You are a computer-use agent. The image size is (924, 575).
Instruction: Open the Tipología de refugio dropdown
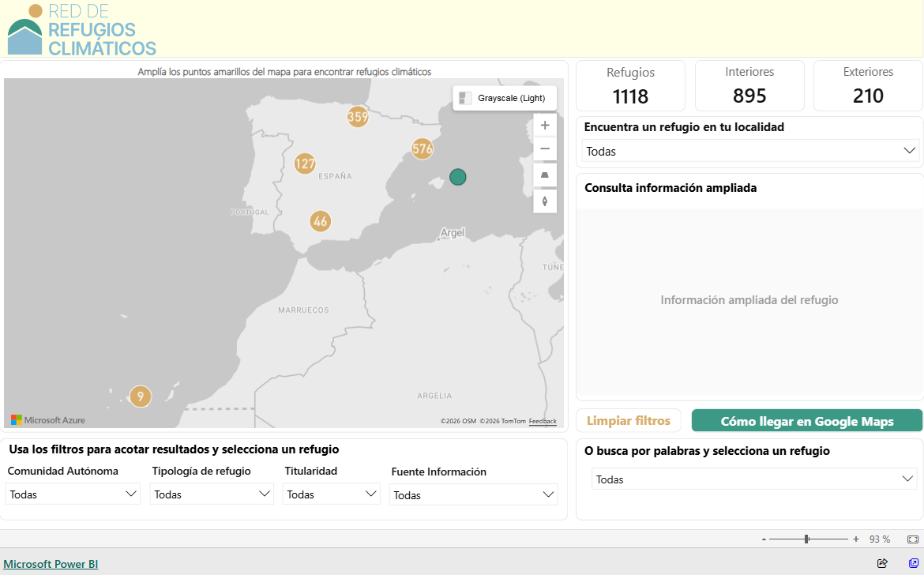point(212,494)
